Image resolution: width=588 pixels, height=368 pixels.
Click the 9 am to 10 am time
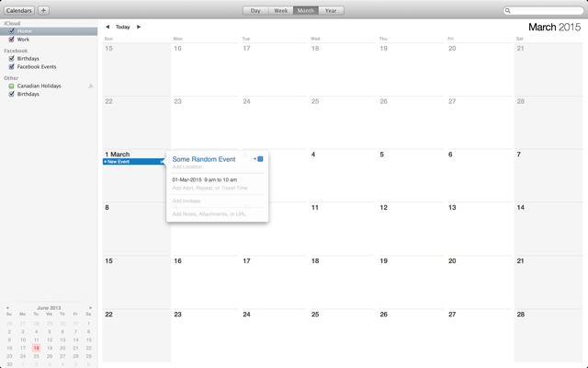(x=220, y=180)
